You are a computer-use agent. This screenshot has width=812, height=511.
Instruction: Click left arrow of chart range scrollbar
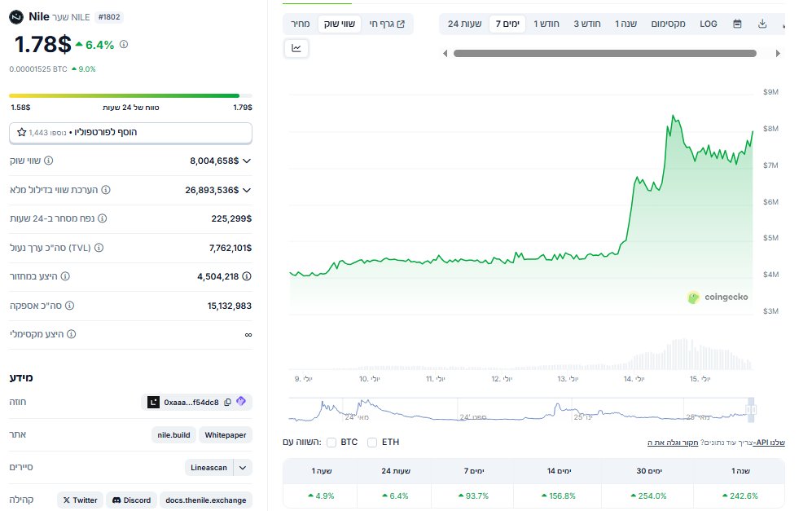click(x=445, y=53)
